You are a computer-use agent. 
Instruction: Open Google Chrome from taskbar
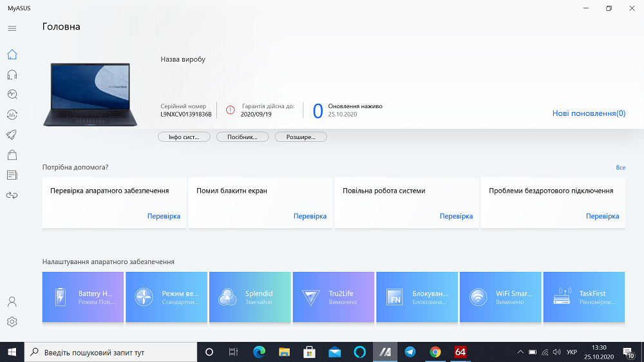coord(435,352)
